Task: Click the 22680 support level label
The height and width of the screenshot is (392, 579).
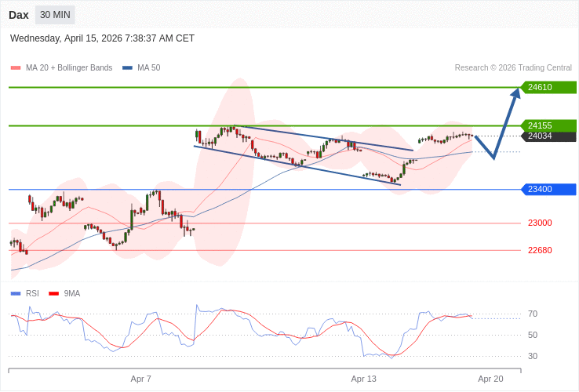Action: (540, 250)
